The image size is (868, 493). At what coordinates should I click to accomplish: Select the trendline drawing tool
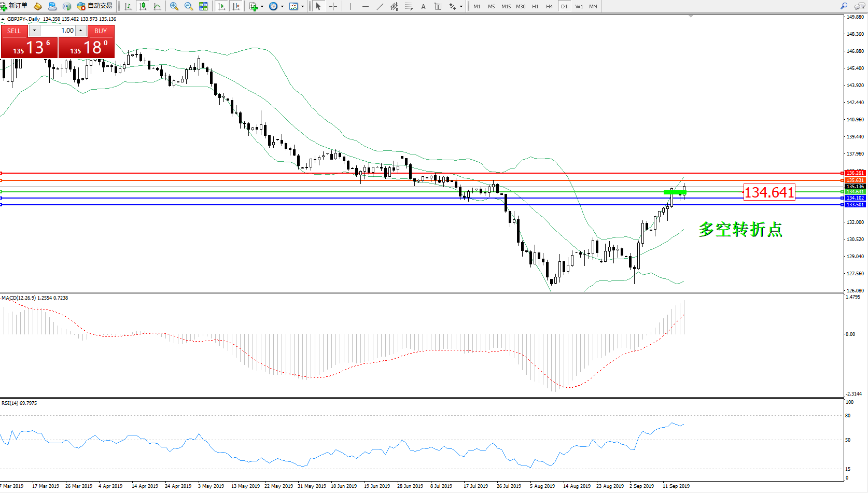380,6
